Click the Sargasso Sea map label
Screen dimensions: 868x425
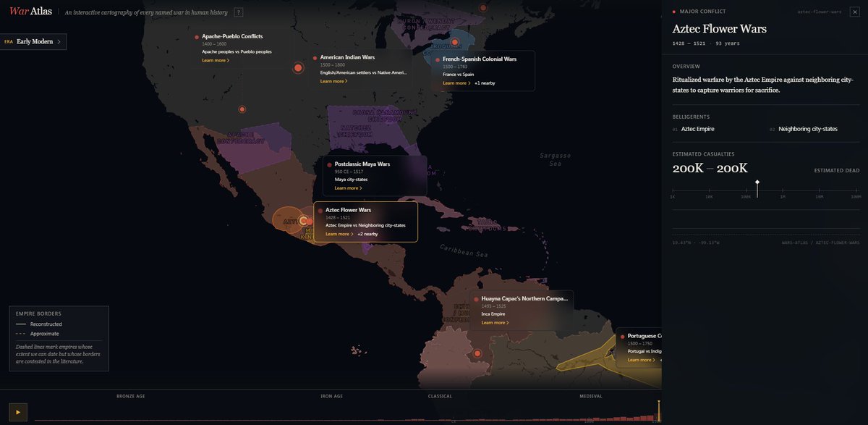[x=556, y=160]
